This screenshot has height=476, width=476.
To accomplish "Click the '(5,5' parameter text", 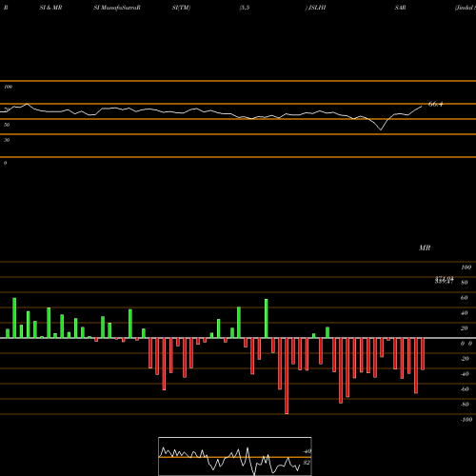I will click(x=245, y=8).
